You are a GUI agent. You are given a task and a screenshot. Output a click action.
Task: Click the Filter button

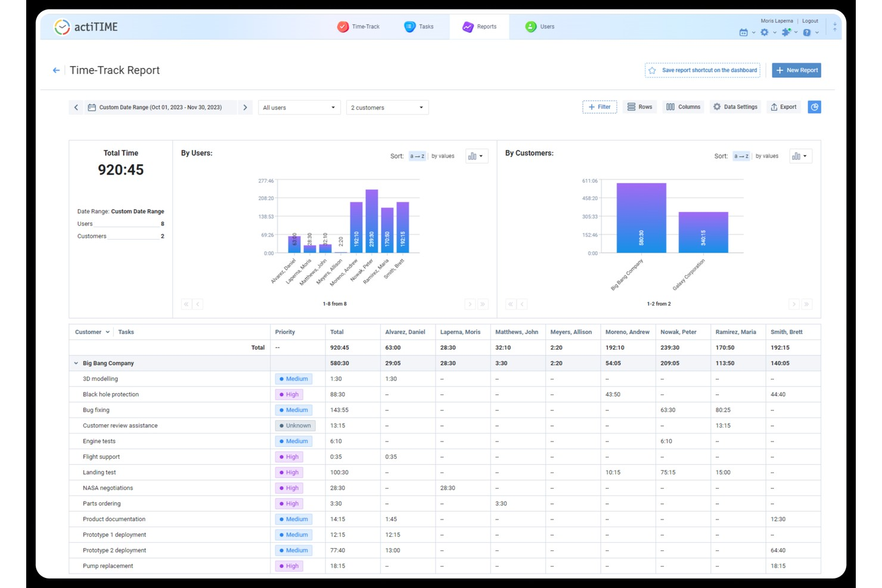(x=600, y=107)
